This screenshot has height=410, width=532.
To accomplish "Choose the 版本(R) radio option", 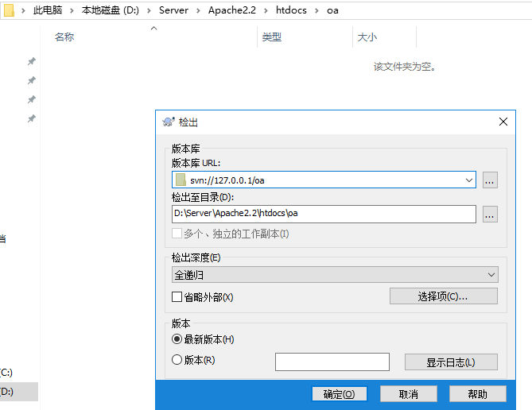I will click(177, 360).
